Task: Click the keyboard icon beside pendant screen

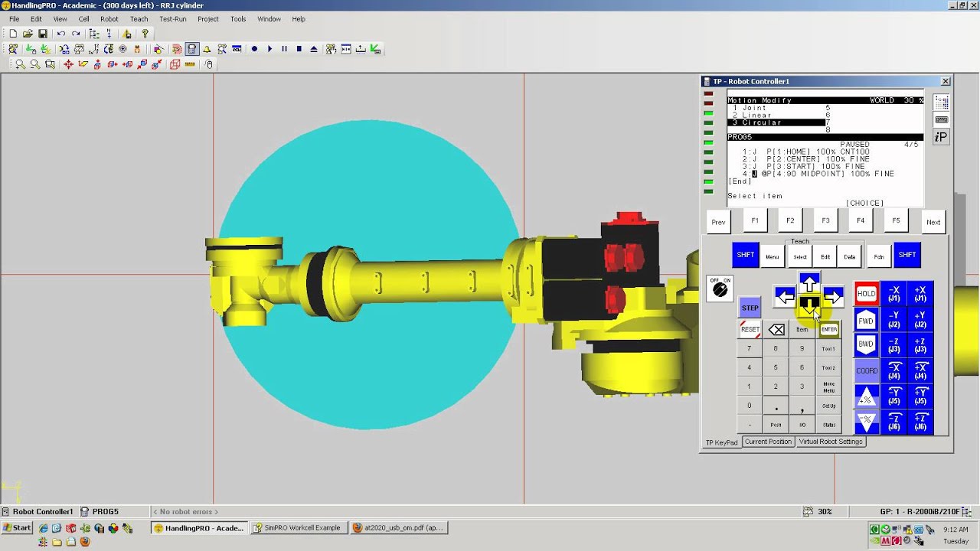Action: [941, 119]
